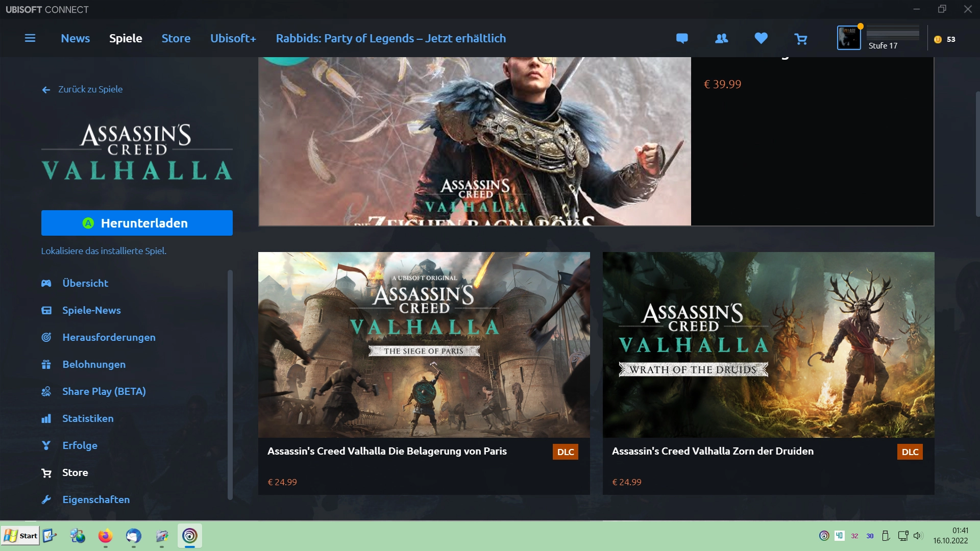Open the wishlist heart icon

pos(761,38)
